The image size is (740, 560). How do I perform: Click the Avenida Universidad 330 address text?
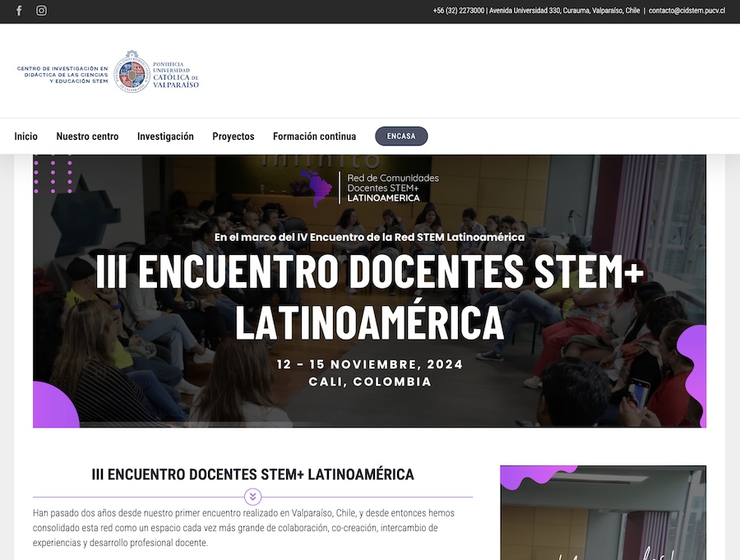(564, 11)
